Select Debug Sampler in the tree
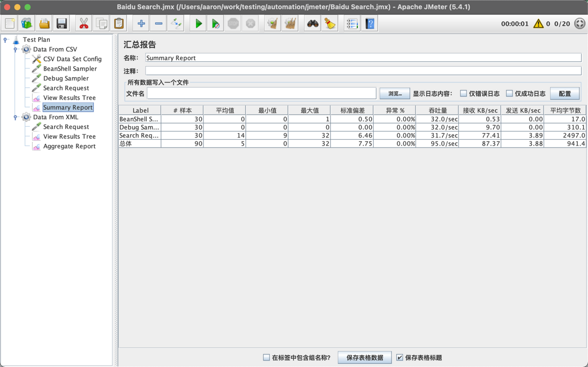The image size is (588, 367). pyautogui.click(x=66, y=78)
